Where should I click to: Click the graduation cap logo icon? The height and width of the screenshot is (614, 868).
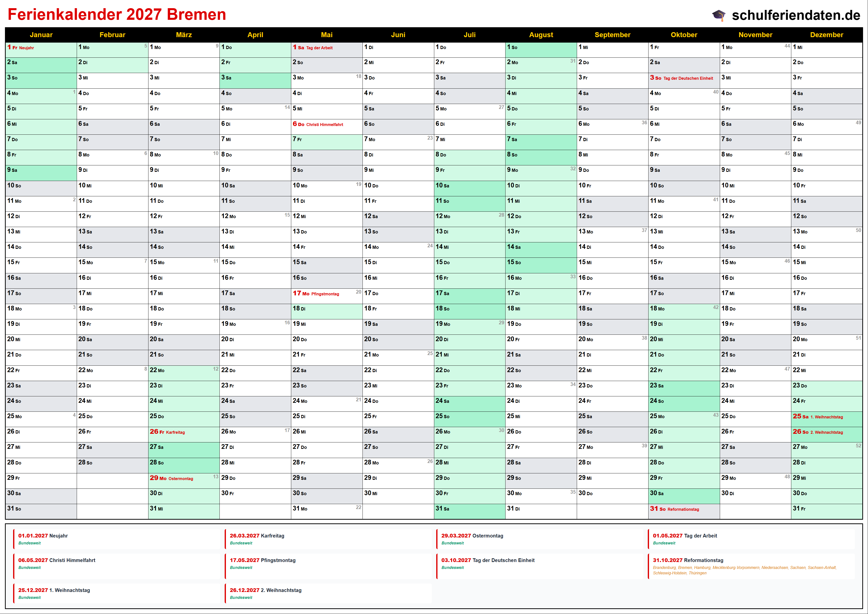pyautogui.click(x=719, y=15)
